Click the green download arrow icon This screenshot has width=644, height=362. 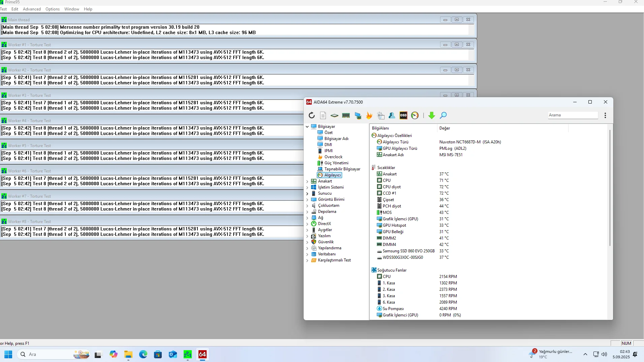(432, 115)
